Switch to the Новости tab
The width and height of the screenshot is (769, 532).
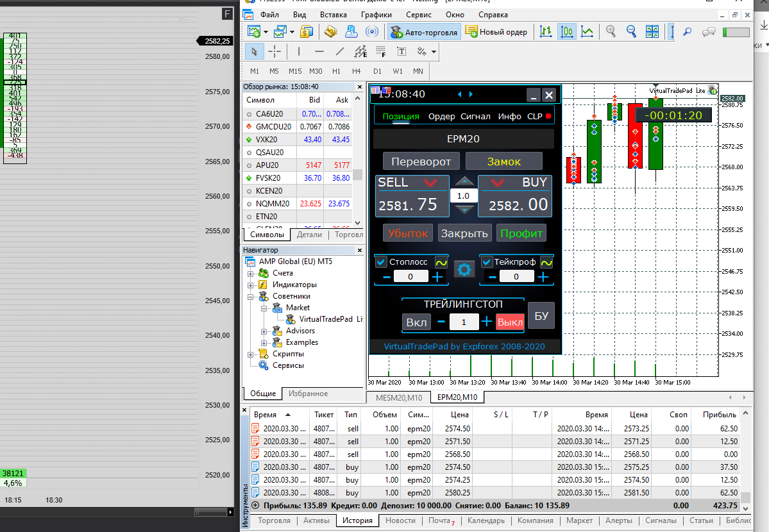400,520
